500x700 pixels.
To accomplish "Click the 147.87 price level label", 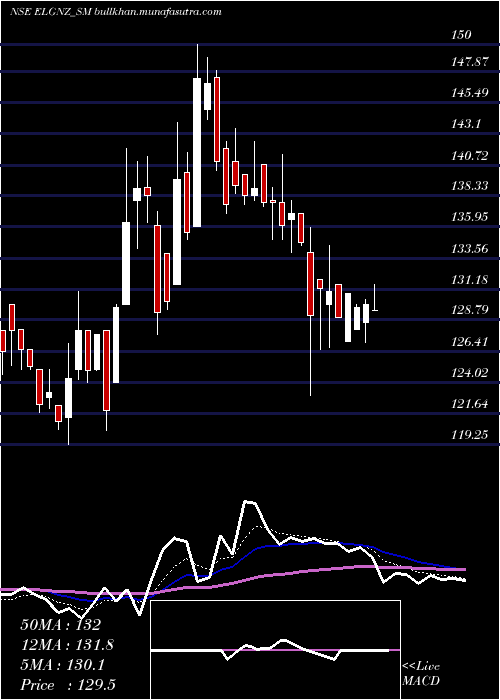I will 471,62.
